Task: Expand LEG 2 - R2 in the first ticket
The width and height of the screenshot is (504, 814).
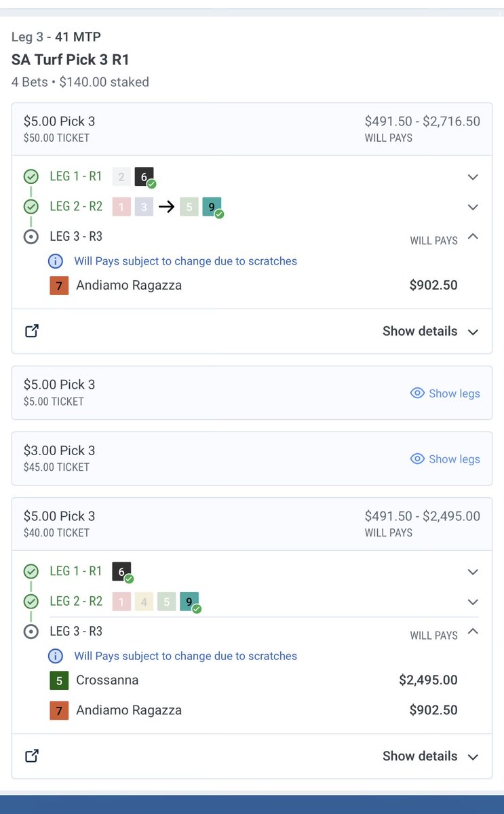Action: tap(473, 207)
